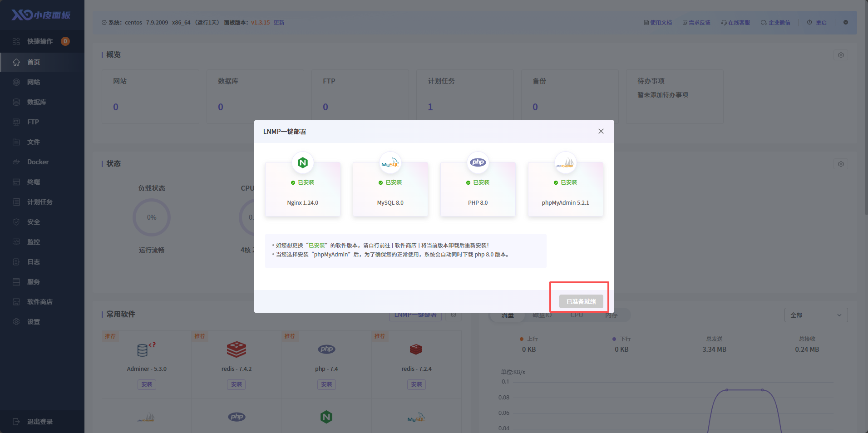Click the 更新 link beside panel version
Screen dimensions: 868x433
click(279, 23)
